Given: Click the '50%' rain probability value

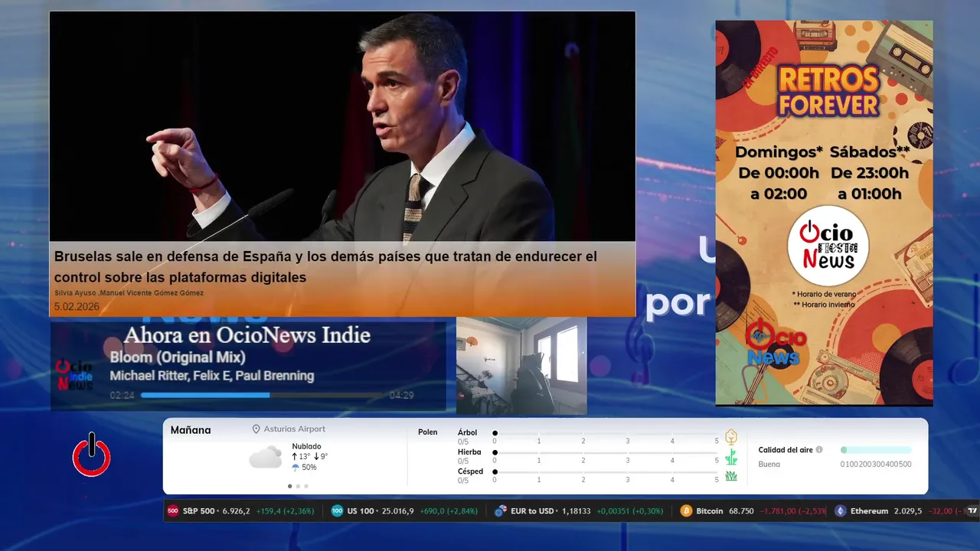Looking at the screenshot, I should click(309, 468).
